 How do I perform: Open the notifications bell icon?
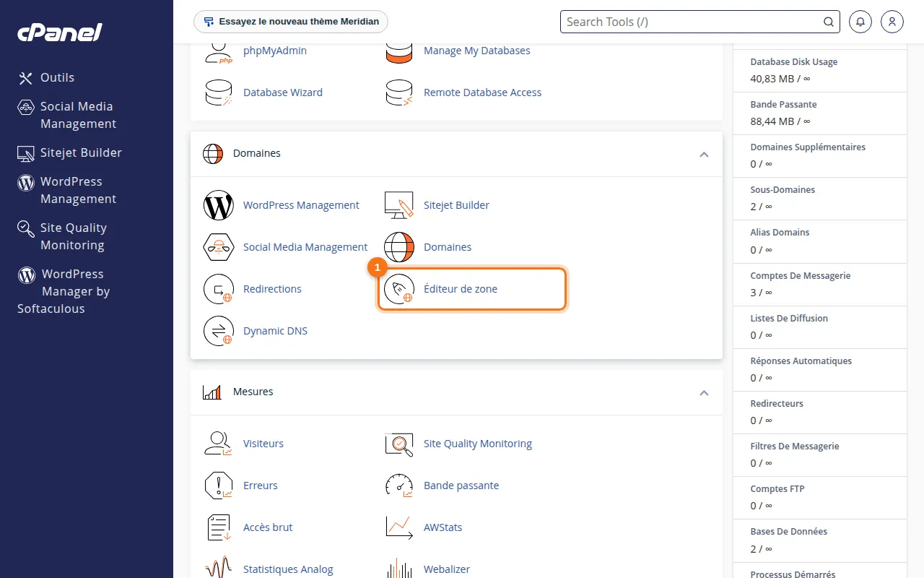(860, 22)
